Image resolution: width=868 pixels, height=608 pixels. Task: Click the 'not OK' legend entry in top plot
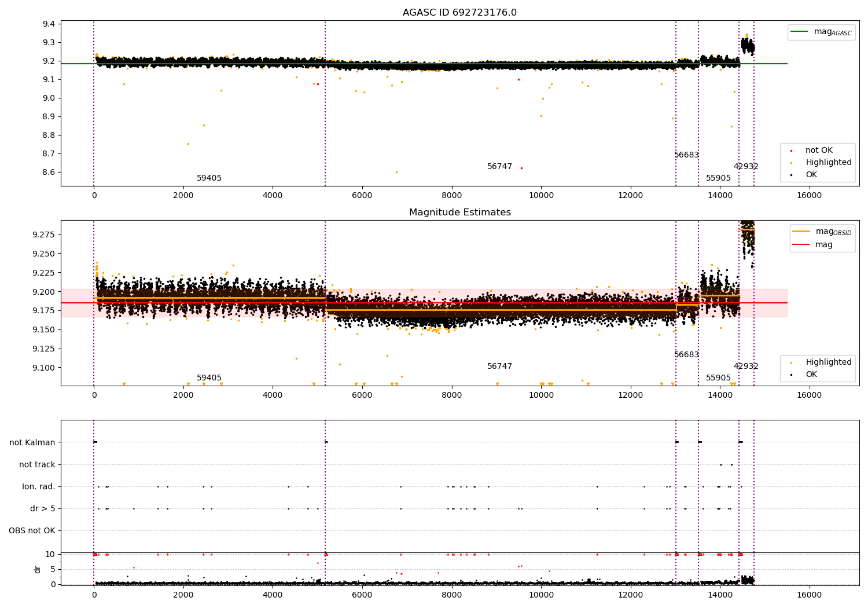coord(812,151)
